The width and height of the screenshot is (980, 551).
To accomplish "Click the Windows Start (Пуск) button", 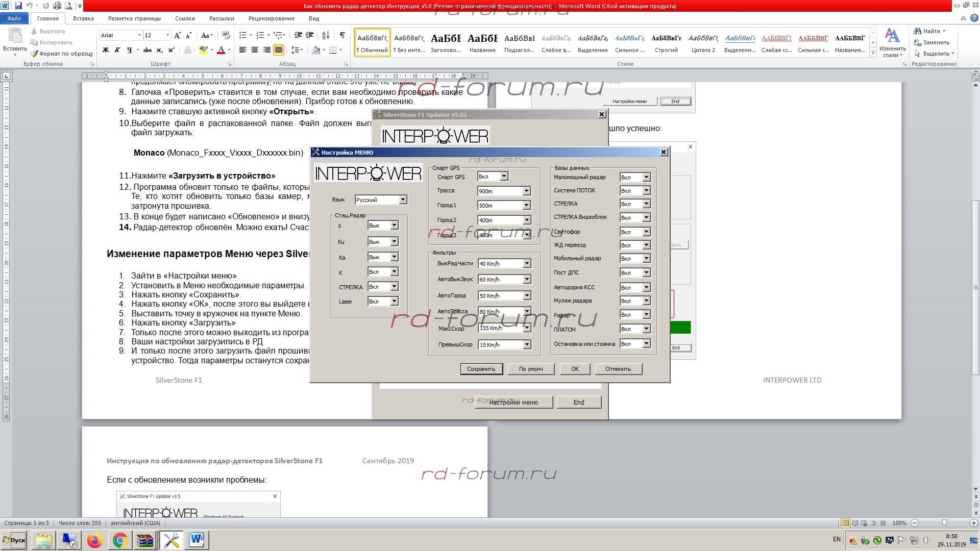I will 14,540.
